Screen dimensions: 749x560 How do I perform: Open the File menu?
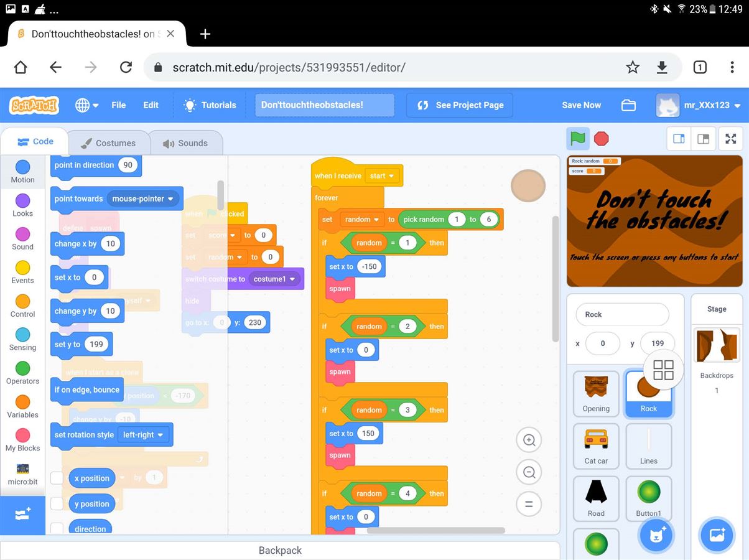click(x=118, y=105)
